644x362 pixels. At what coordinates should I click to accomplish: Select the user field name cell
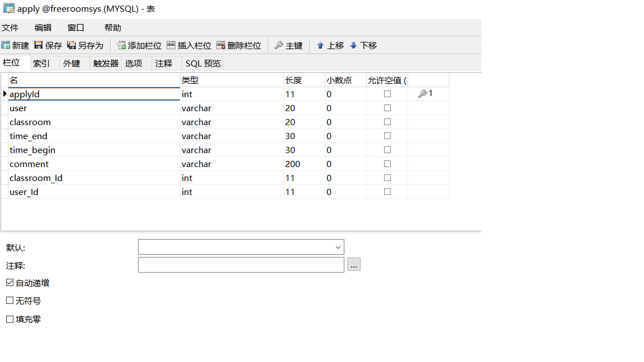click(x=94, y=108)
